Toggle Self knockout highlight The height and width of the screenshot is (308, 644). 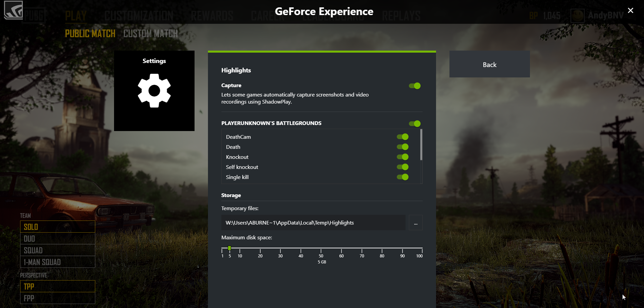(402, 167)
